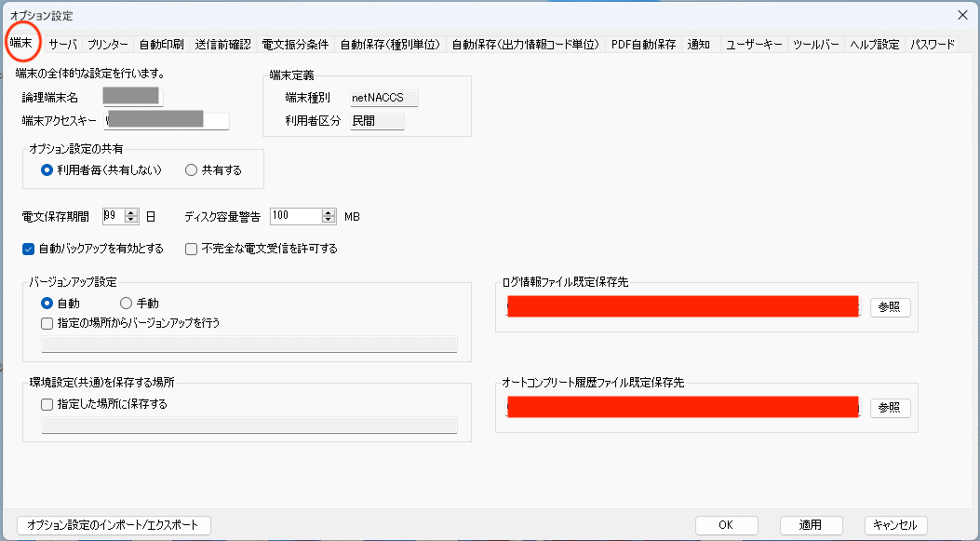980x541 pixels.
Task: Open the 通知 settings tab
Action: click(x=698, y=43)
